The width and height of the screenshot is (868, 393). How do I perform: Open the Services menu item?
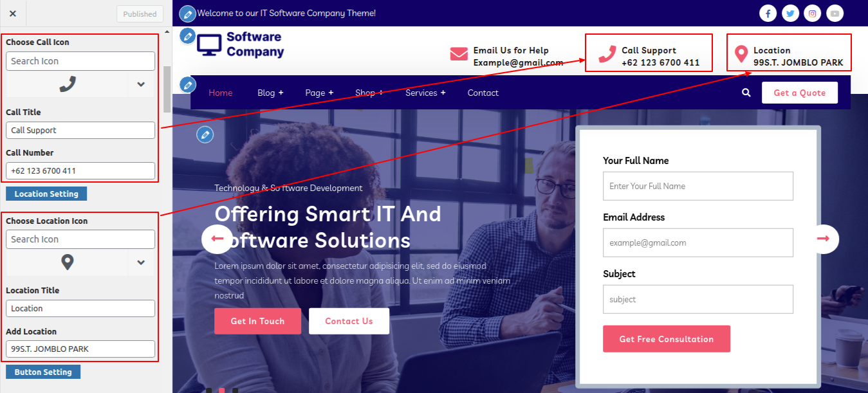[425, 93]
